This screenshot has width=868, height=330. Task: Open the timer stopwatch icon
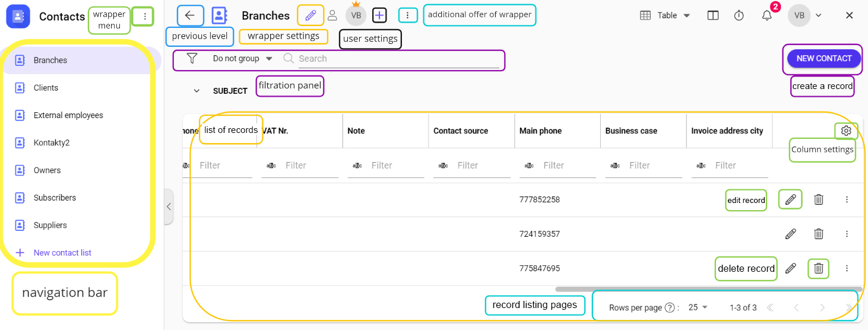pos(739,15)
